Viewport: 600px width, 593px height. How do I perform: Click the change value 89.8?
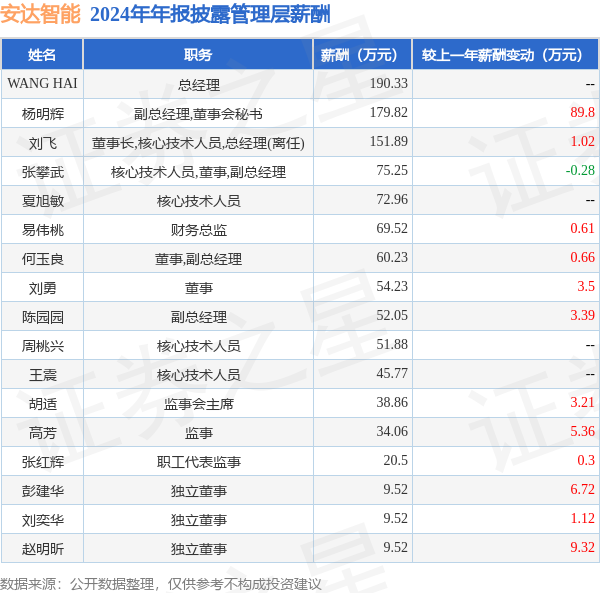pos(582,112)
